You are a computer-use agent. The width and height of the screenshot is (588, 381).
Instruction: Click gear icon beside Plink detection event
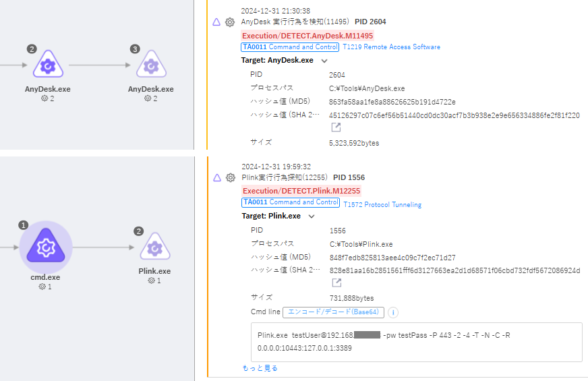click(230, 178)
